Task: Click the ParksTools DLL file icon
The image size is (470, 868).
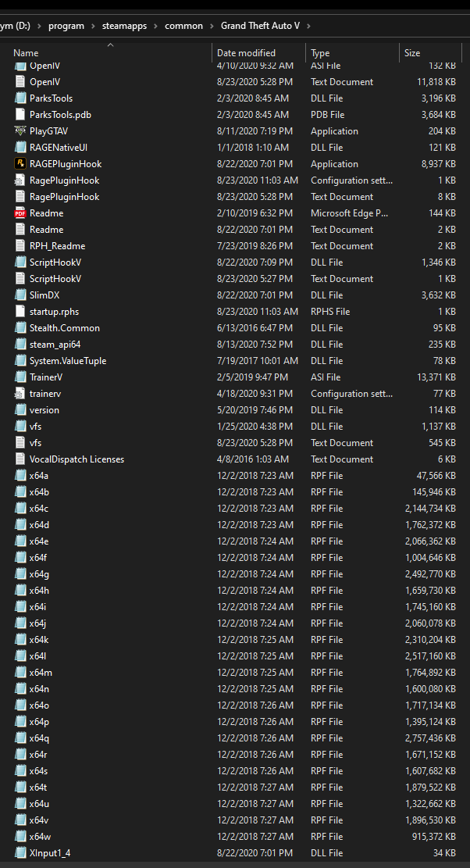Action: (x=20, y=98)
